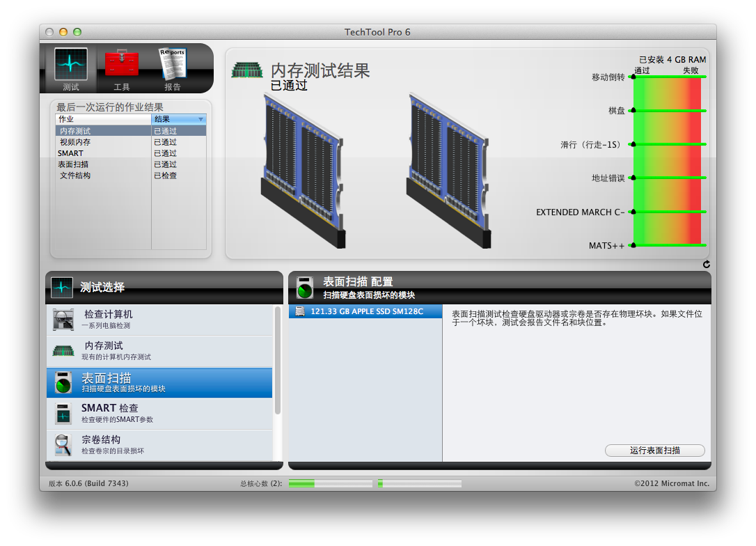Click the 已通过 result for SMART

(166, 153)
